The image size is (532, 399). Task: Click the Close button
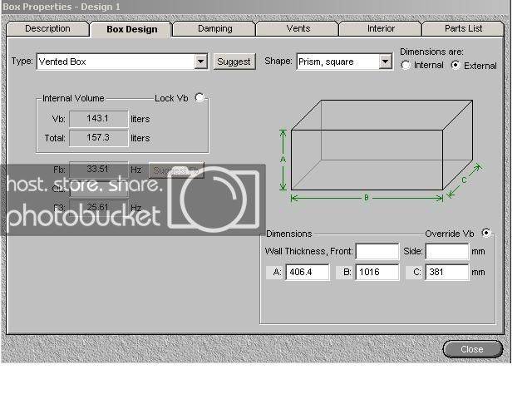click(x=473, y=349)
